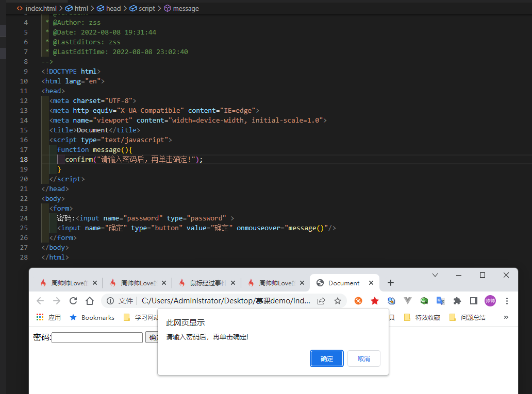Open the Extensions puzzle piece icon
Viewport: 532px width, 394px height.
tap(457, 301)
